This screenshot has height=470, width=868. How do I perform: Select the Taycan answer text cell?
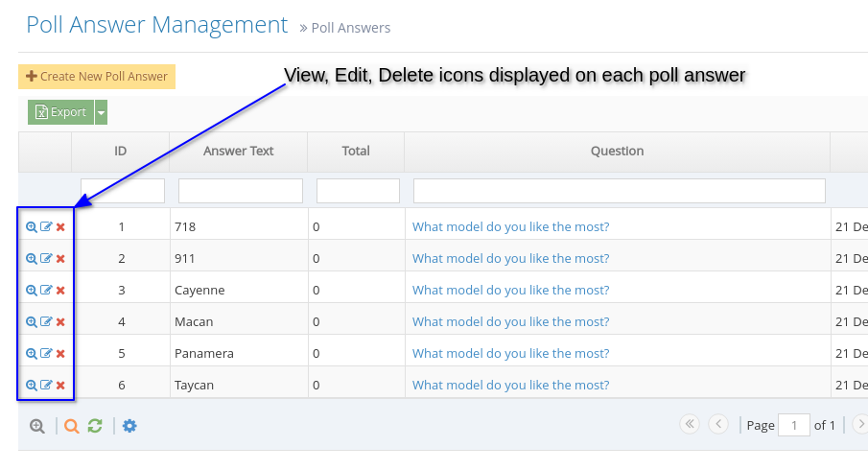pos(239,385)
